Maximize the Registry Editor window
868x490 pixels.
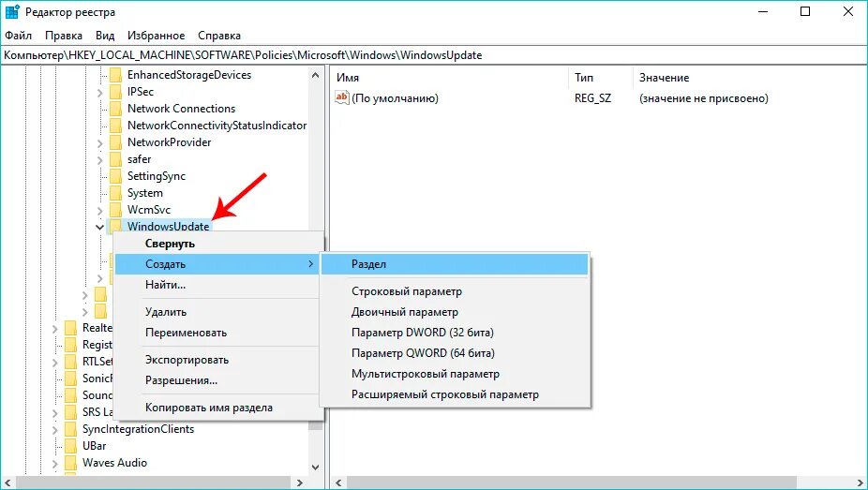pyautogui.click(x=805, y=11)
